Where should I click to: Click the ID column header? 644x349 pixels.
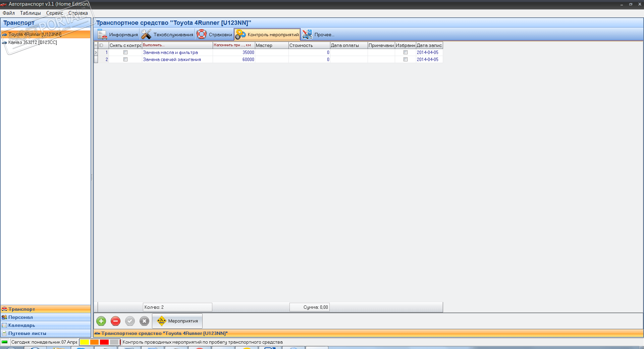103,45
